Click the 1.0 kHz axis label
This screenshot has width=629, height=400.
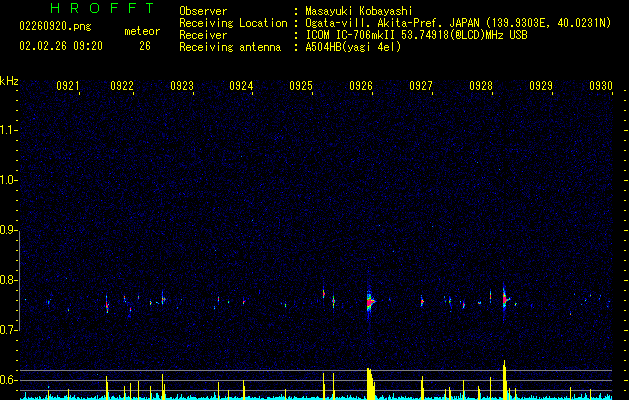[x=9, y=180]
